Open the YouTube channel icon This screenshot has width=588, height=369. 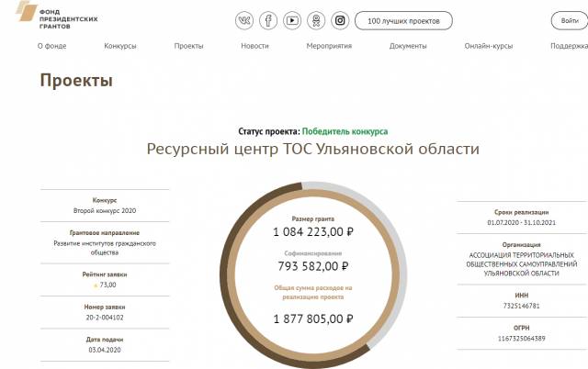click(292, 20)
